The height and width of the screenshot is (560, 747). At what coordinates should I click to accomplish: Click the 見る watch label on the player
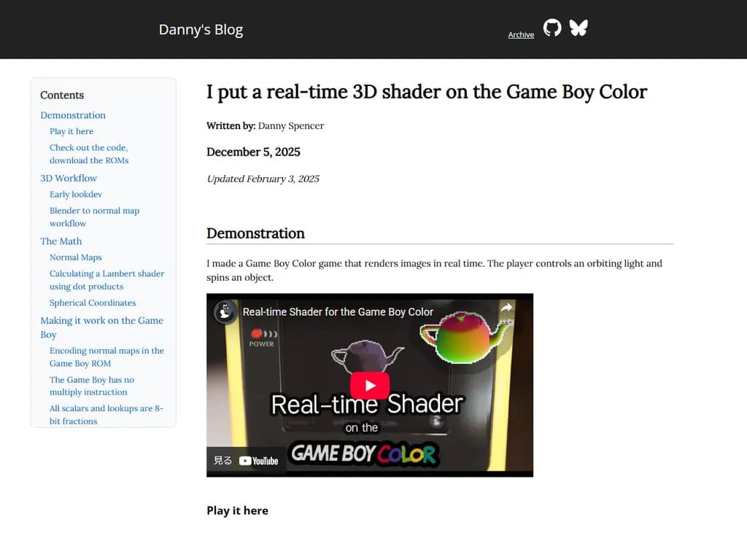pyautogui.click(x=221, y=460)
